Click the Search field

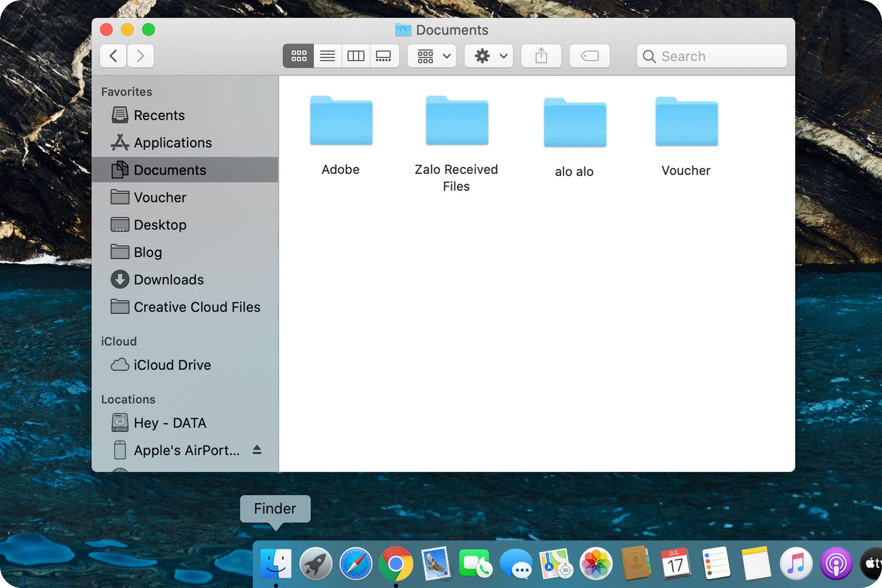711,56
